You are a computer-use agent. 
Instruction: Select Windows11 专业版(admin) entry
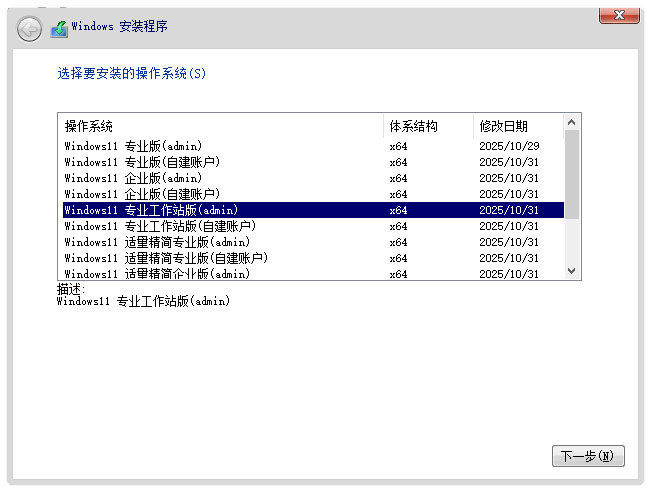pos(134,146)
